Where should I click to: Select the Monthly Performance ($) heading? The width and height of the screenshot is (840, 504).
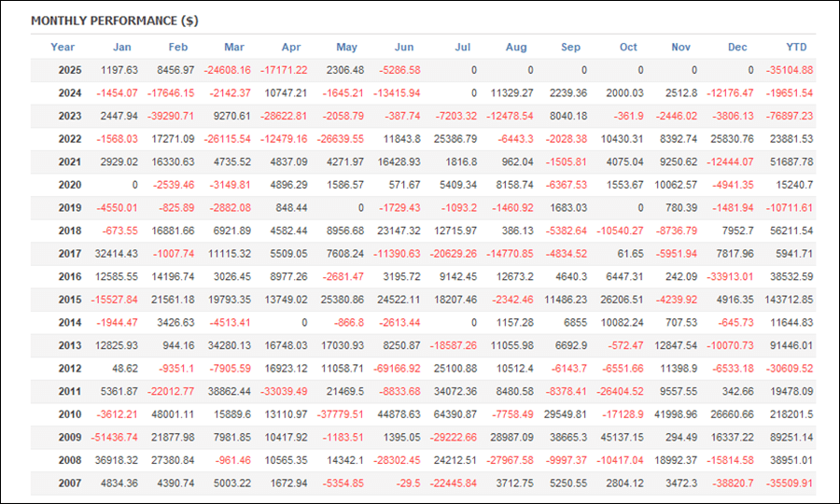click(115, 21)
